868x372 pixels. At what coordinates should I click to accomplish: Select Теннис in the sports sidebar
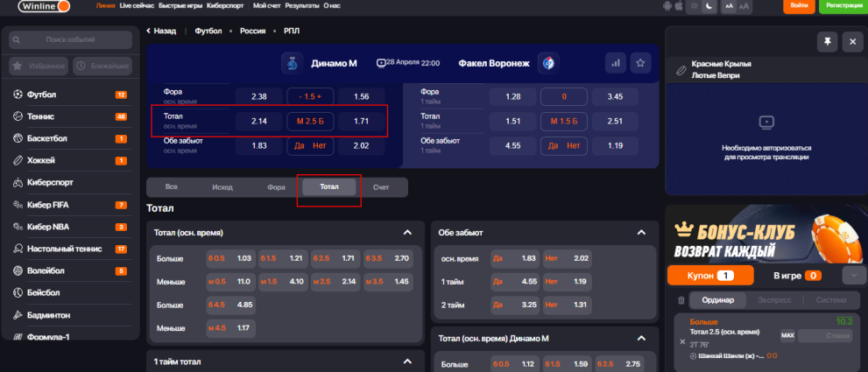click(x=41, y=116)
